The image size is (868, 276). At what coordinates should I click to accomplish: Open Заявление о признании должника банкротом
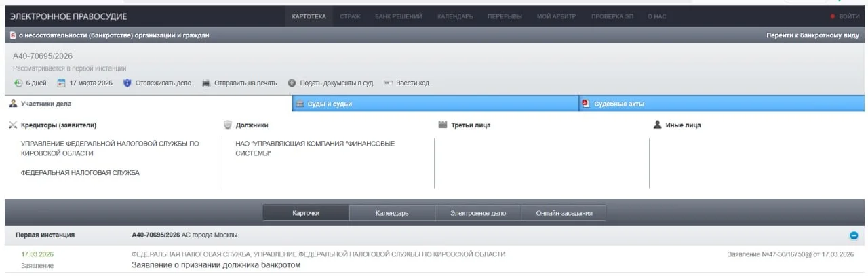[x=216, y=265]
